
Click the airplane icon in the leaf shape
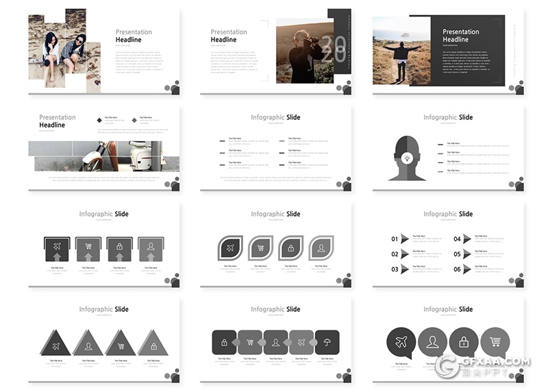pyautogui.click(x=231, y=247)
